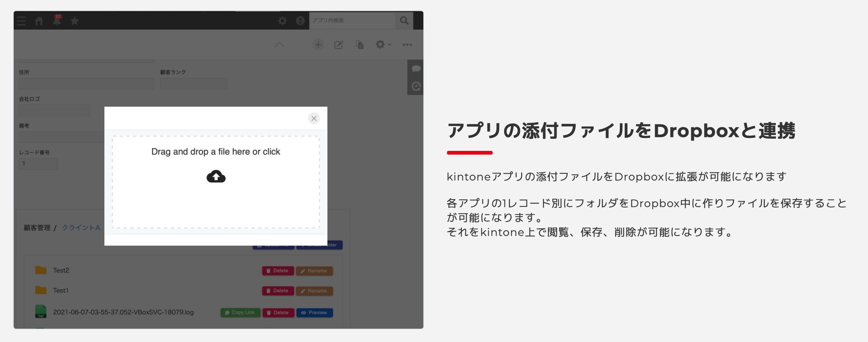Copy link for the log file

coord(241,313)
